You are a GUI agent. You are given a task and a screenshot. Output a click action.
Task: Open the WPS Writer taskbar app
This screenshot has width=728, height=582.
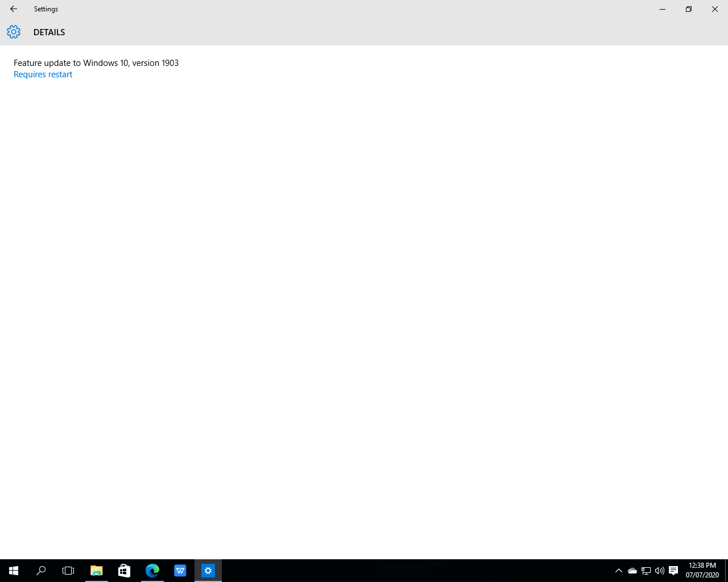(180, 571)
